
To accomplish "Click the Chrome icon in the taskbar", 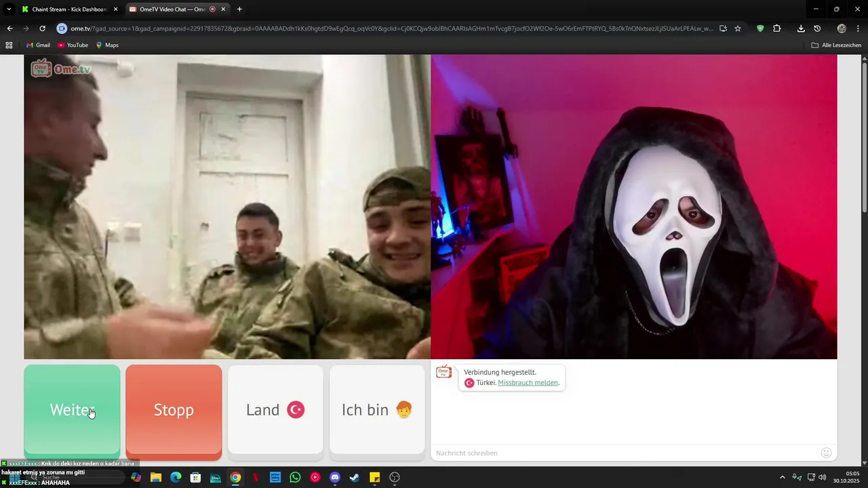I will [235, 477].
